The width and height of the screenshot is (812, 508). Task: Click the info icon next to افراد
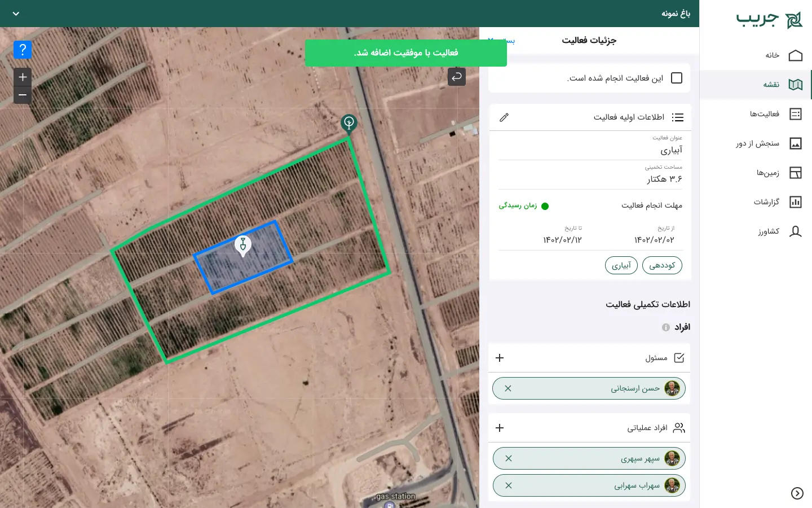tap(666, 327)
